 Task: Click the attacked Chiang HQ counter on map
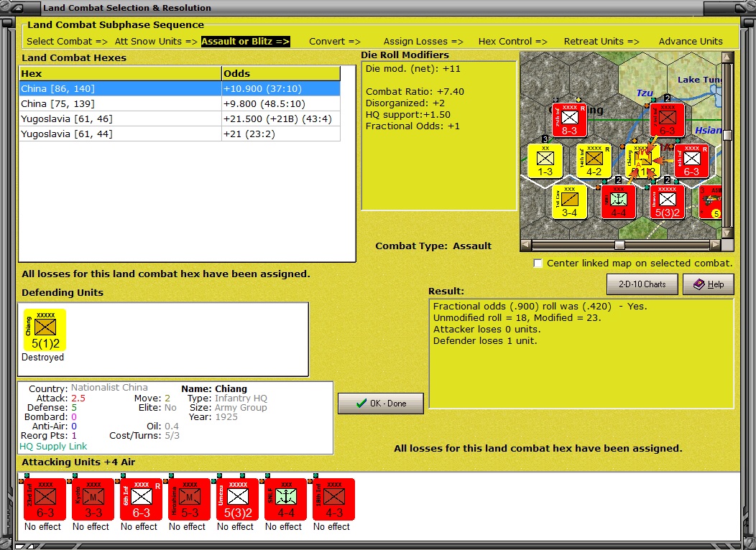pos(642,161)
